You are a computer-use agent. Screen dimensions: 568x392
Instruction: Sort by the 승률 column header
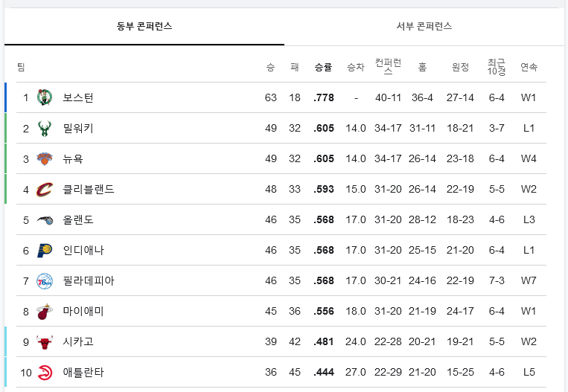[323, 67]
